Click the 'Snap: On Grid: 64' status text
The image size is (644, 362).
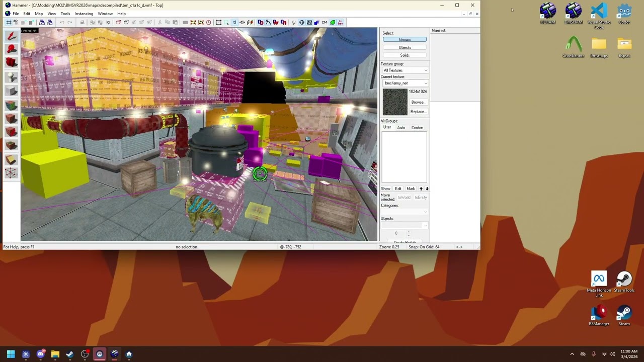pos(424,247)
